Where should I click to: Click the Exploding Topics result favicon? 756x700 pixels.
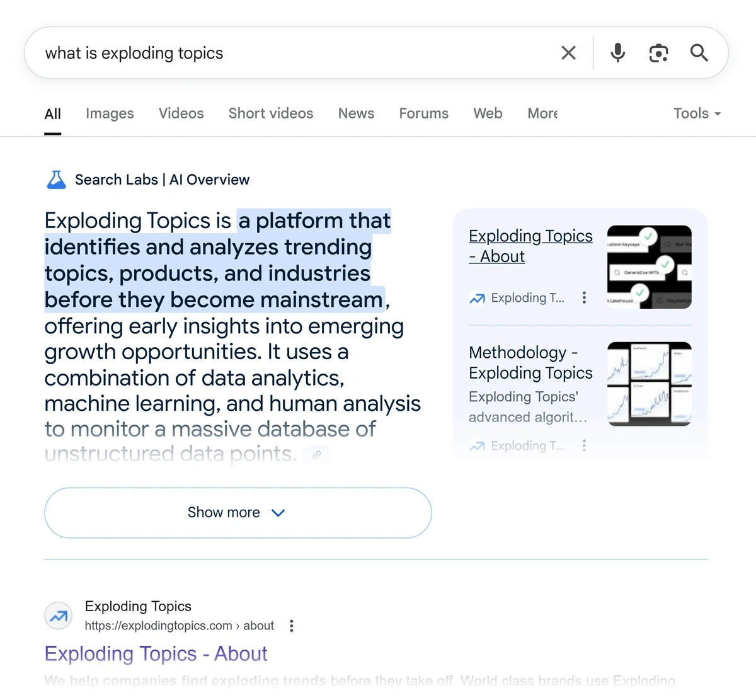pos(59,616)
